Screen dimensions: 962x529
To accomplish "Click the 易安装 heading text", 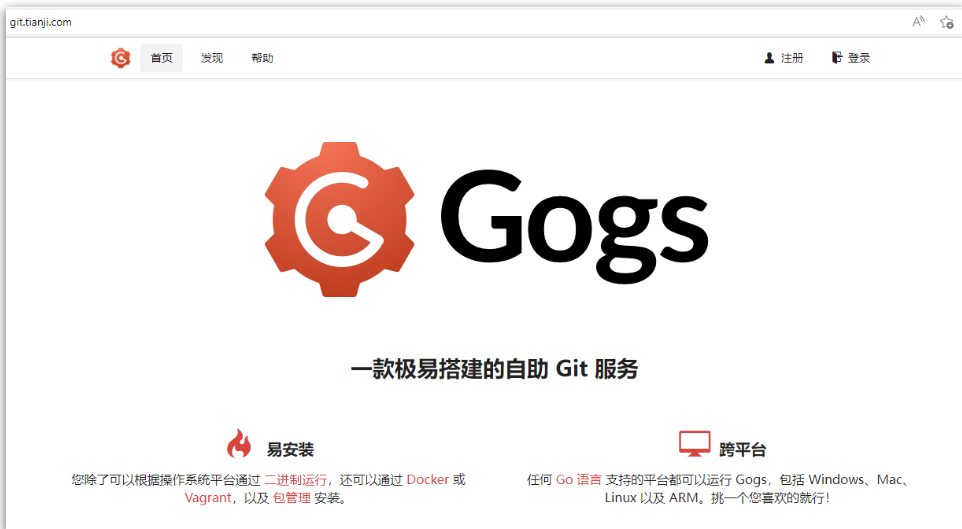I will (290, 449).
